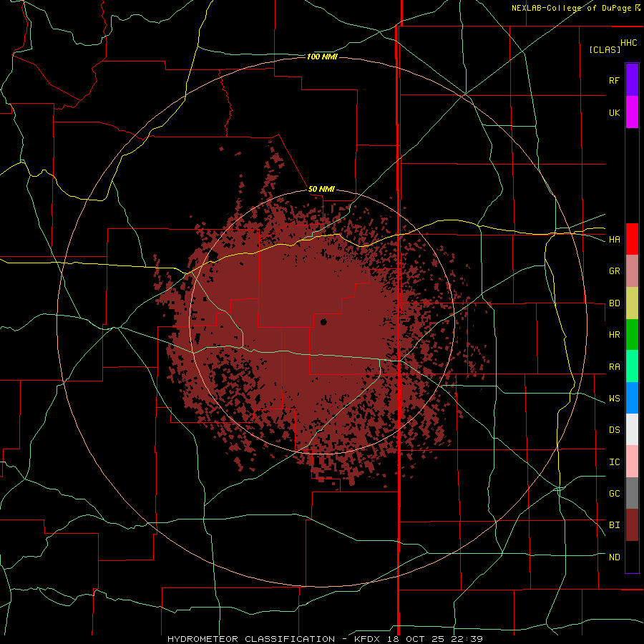This screenshot has width=644, height=644.
Task: Click the GC legend label
Action: [x=614, y=494]
